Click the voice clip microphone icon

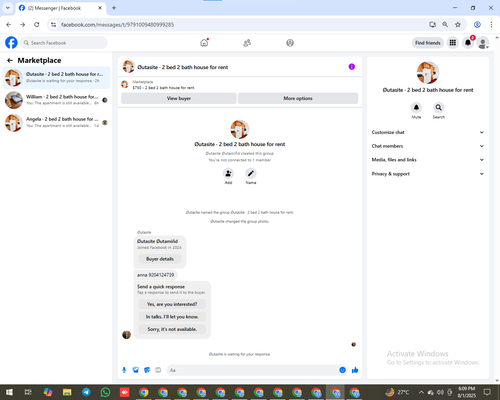point(124,370)
